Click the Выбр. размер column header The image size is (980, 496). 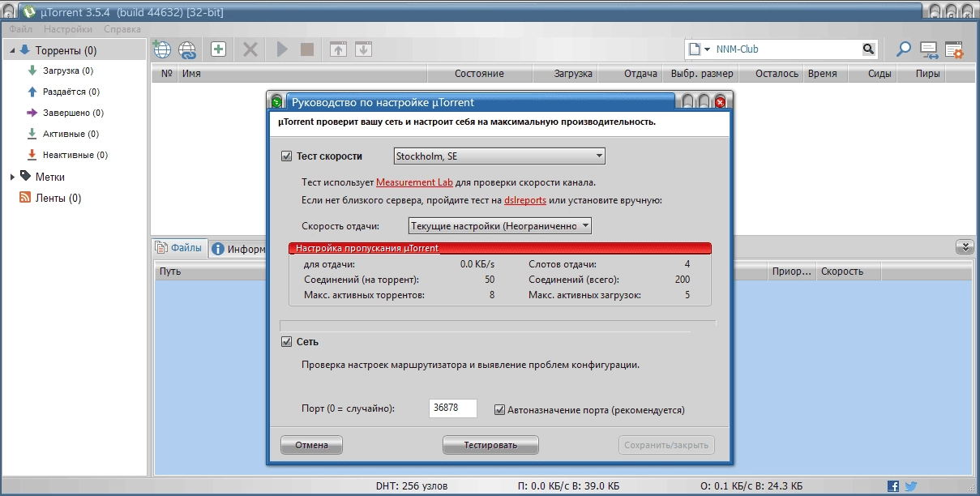pos(702,74)
